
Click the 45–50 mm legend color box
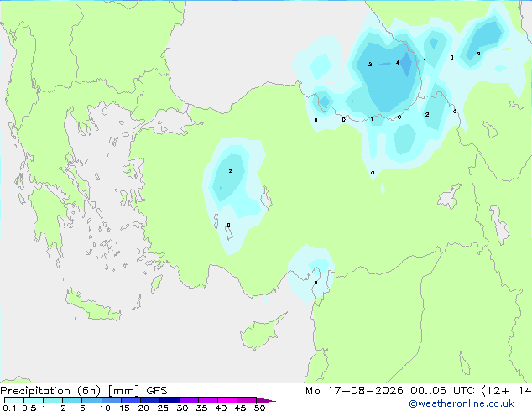click(x=247, y=400)
